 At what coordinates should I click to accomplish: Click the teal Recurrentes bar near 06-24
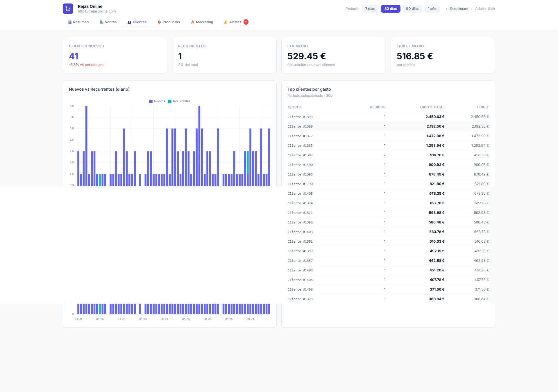click(x=248, y=162)
